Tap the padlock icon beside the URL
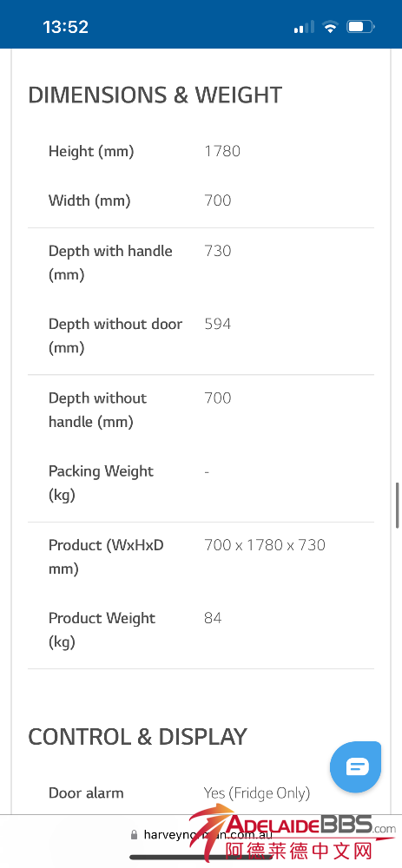This screenshot has width=402, height=868. coord(134,834)
